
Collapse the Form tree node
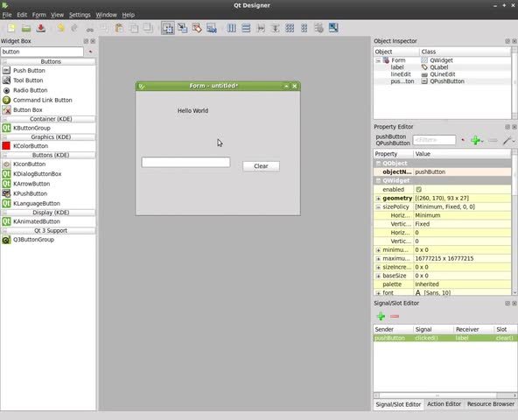(378, 60)
